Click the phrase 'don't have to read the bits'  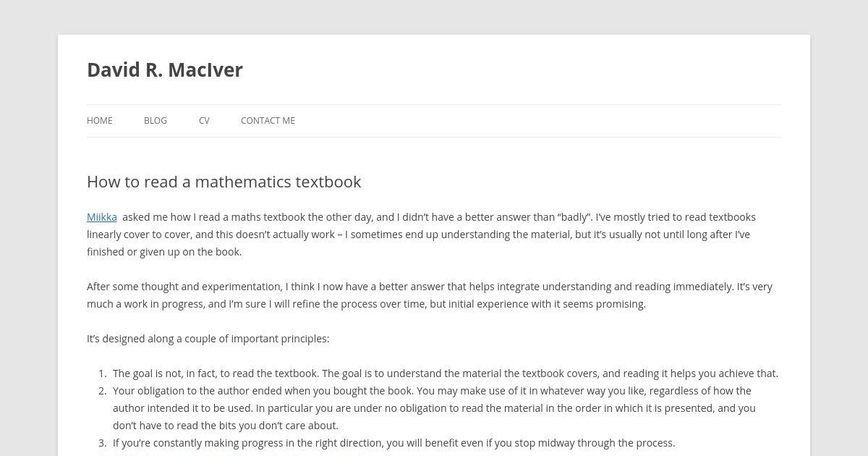point(179,426)
